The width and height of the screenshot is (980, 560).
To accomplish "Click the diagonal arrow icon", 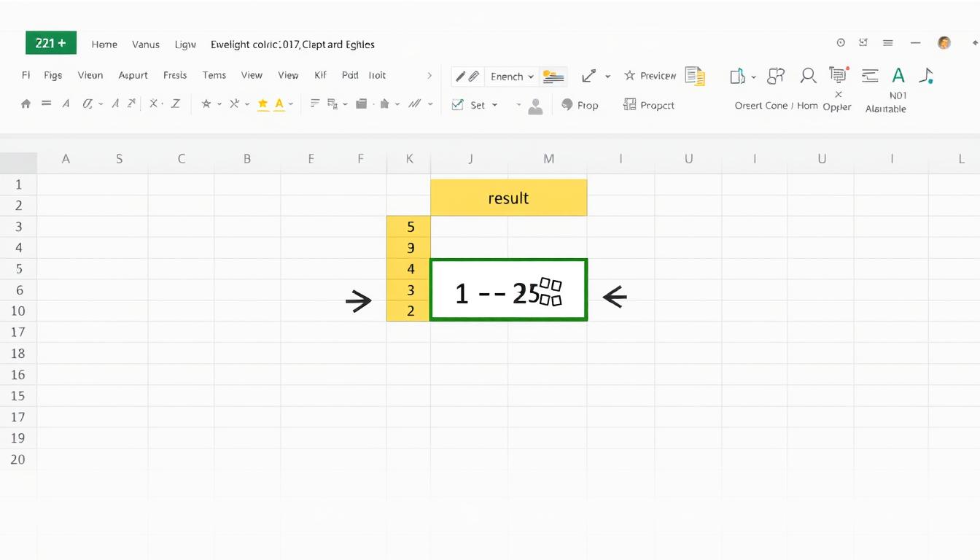I will click(x=589, y=76).
